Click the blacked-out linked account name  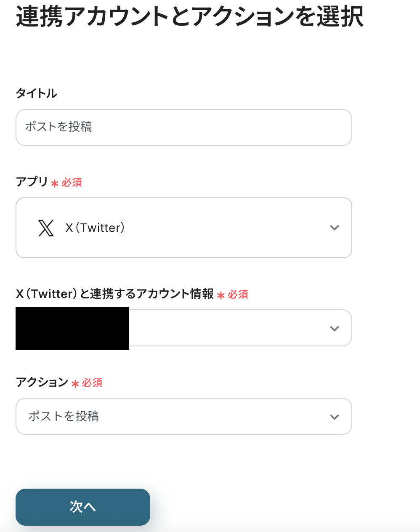coord(72,328)
